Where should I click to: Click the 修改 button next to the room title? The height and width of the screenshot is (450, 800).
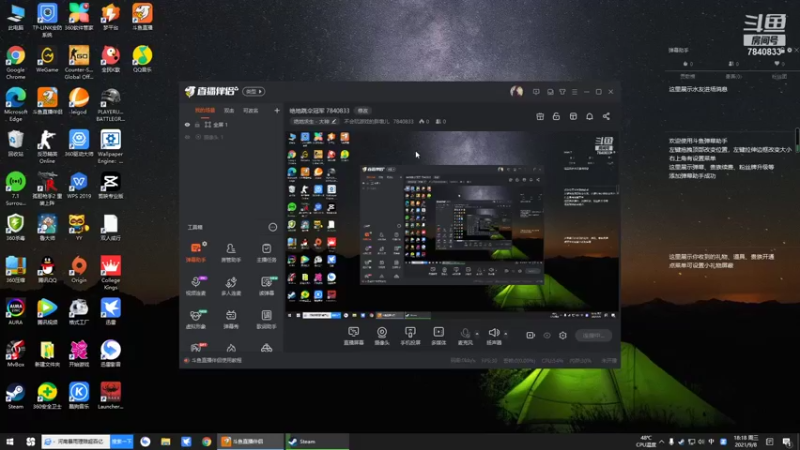(363, 111)
